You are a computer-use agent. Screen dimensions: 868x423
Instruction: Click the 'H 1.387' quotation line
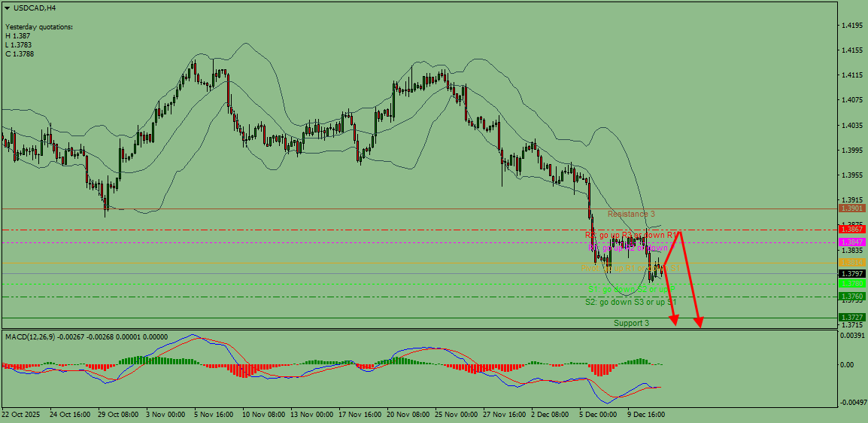click(18, 36)
